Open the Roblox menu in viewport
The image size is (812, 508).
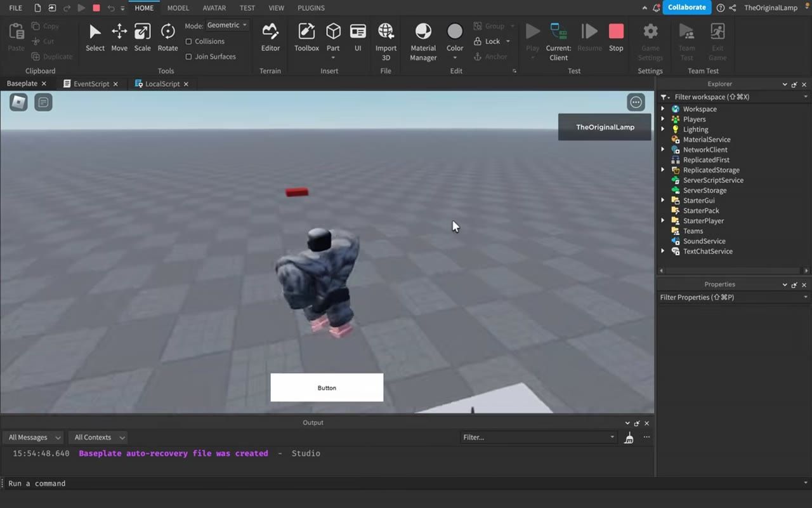[18, 102]
